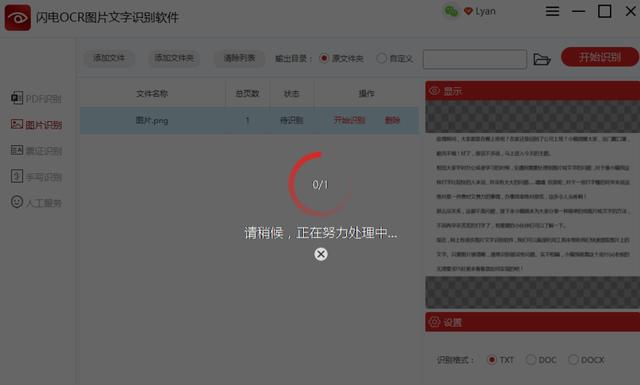Click the red eye app logo
This screenshot has height=385, width=640.
18,18
